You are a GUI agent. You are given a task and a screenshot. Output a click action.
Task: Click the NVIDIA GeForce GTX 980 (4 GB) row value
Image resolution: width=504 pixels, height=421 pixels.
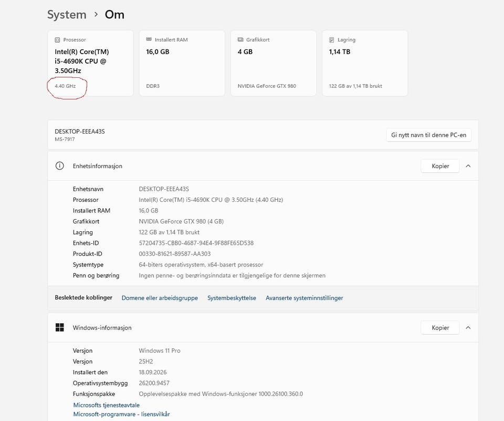click(x=181, y=221)
